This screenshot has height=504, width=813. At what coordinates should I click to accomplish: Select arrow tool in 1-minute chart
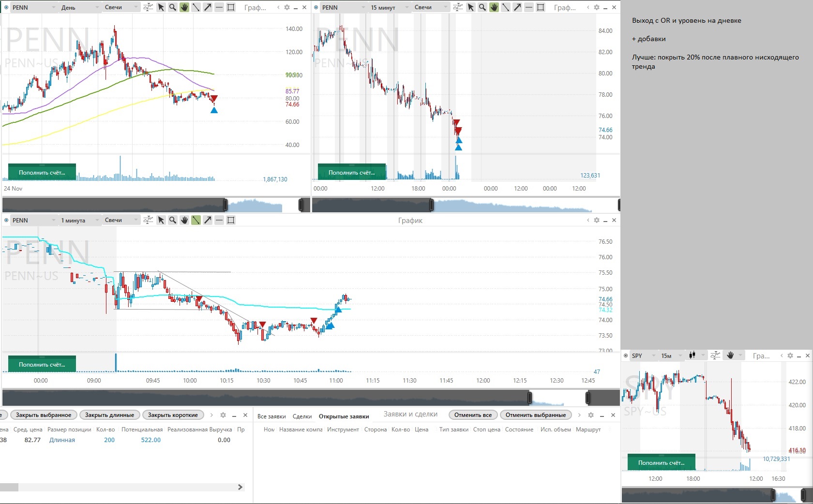point(208,220)
